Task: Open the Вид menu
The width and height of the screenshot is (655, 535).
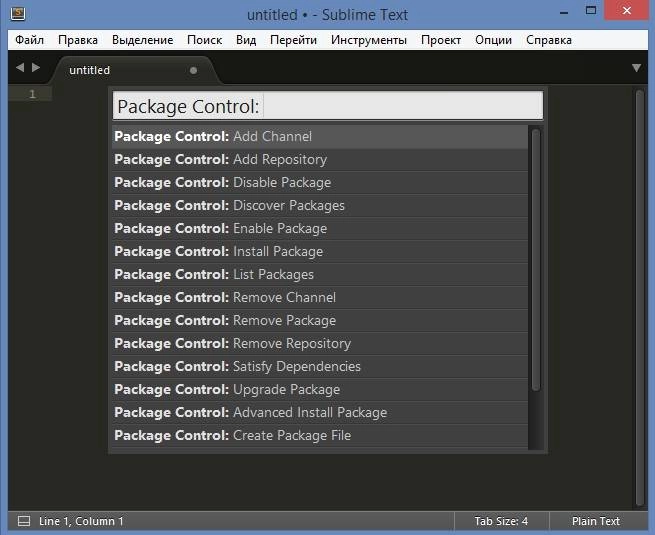Action: pos(246,40)
